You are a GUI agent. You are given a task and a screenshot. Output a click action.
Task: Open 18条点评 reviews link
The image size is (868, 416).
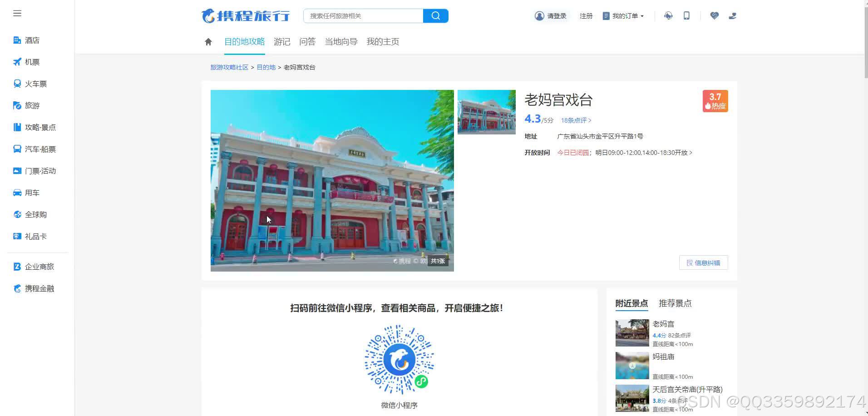576,120
